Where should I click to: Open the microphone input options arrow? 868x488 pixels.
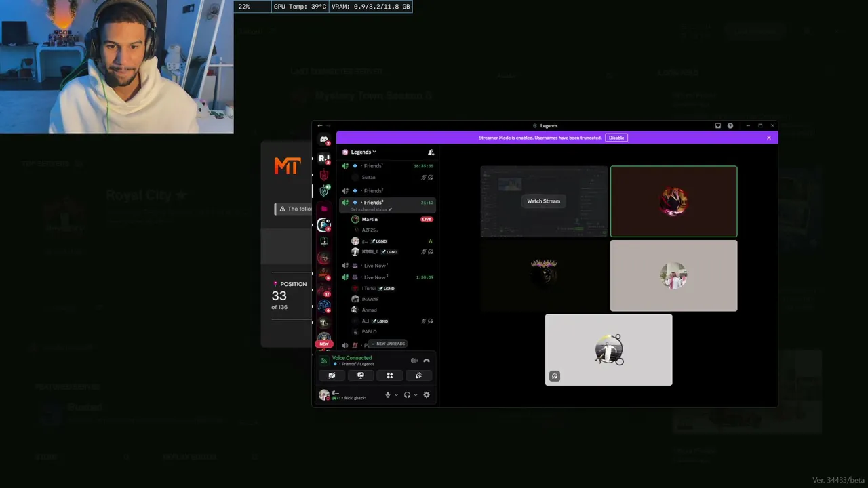(x=396, y=395)
